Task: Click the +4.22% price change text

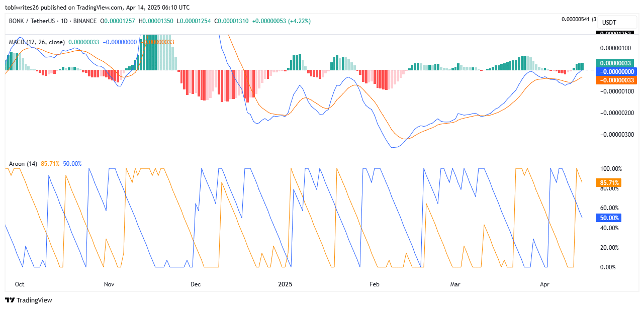Action: (x=299, y=21)
